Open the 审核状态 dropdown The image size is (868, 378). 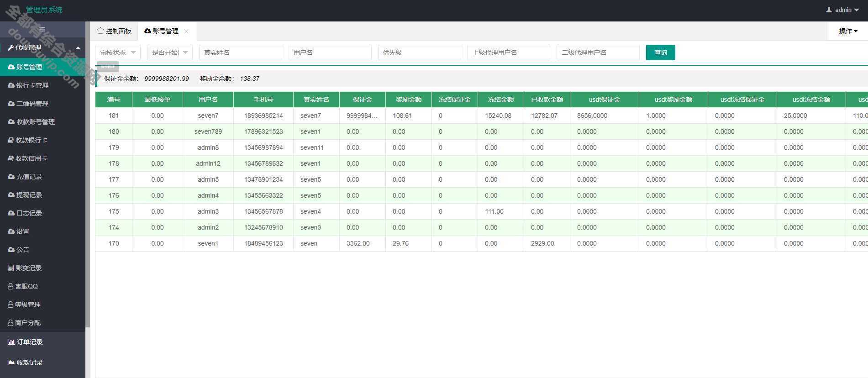118,52
